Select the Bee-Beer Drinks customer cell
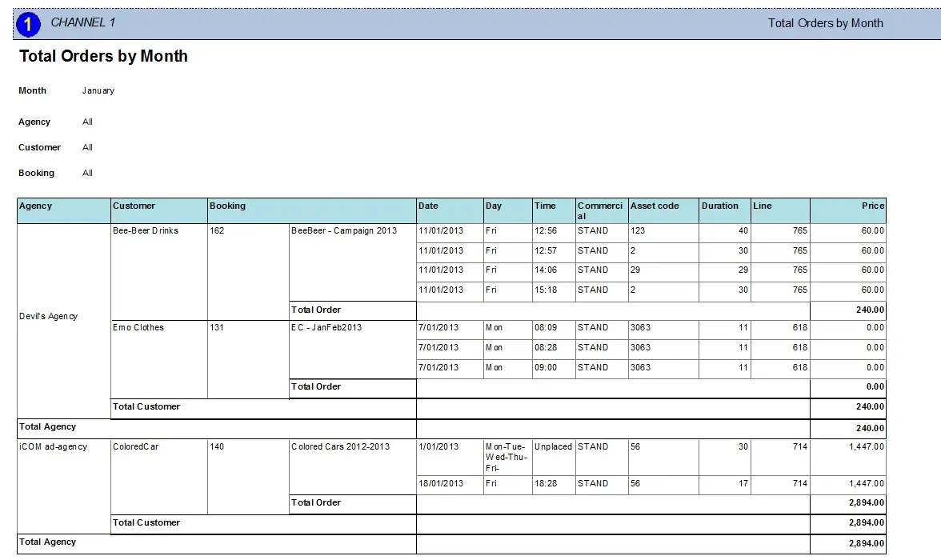Image resolution: width=941 pixels, height=560 pixels. pos(146,231)
